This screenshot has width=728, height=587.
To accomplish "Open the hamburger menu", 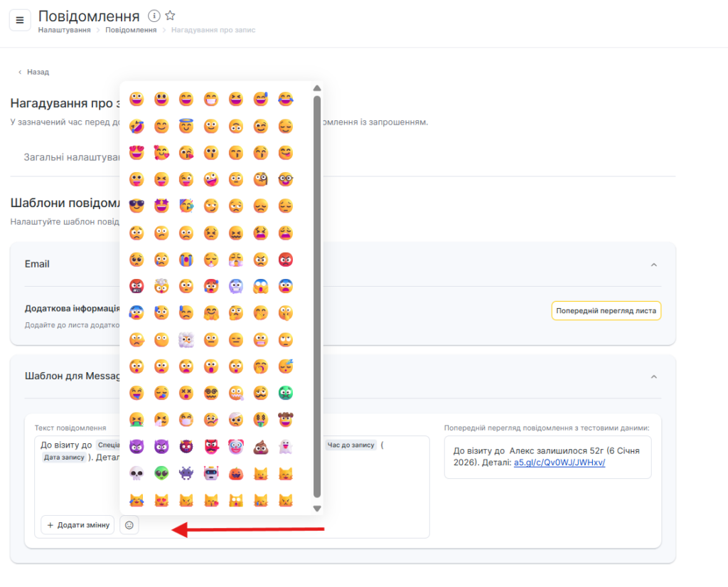I will click(20, 20).
